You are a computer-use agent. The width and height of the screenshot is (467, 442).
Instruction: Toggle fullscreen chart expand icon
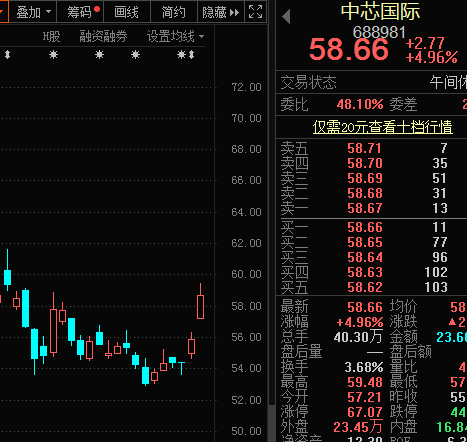(256, 12)
